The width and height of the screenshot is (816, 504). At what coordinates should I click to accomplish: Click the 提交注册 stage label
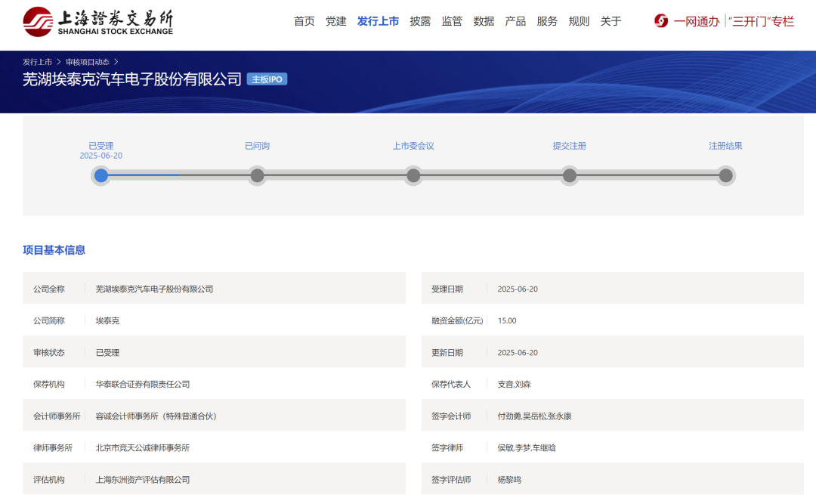(570, 146)
